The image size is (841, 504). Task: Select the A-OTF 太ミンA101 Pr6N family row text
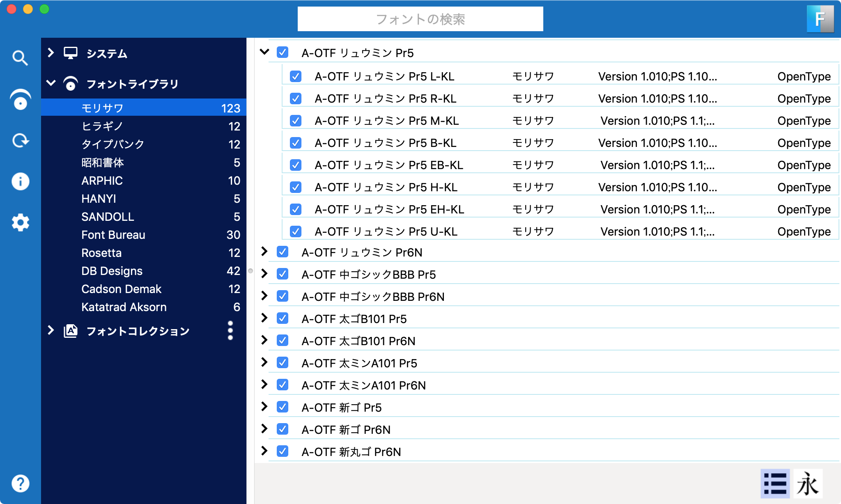(x=363, y=385)
